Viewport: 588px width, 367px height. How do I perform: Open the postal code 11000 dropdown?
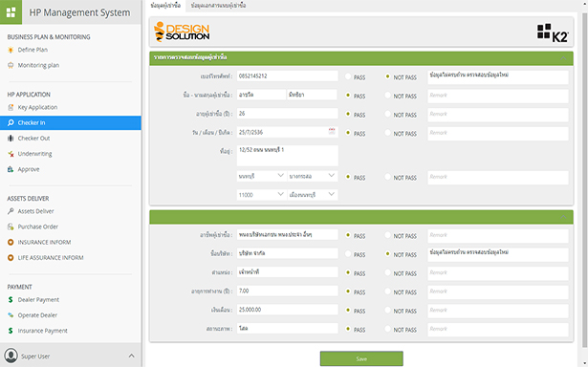pyautogui.click(x=261, y=195)
